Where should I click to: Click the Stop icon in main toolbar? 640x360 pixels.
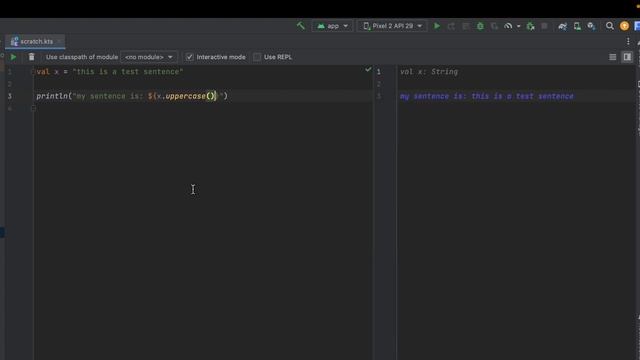(x=544, y=26)
